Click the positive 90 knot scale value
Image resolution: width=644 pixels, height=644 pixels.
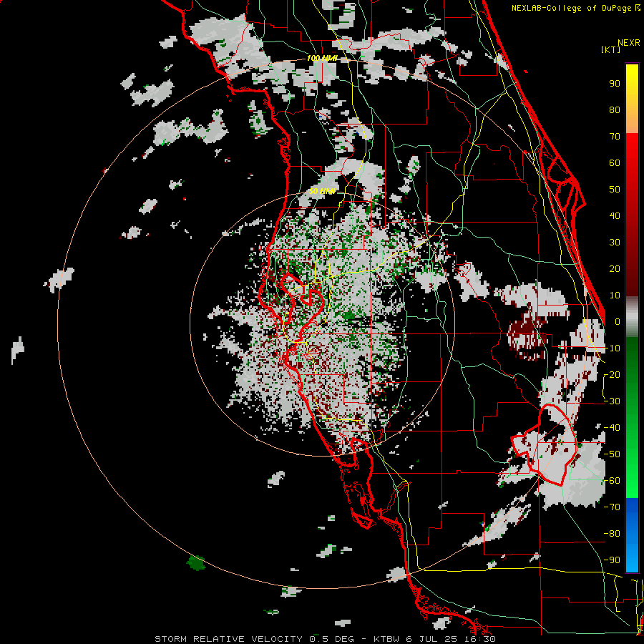[x=615, y=84]
